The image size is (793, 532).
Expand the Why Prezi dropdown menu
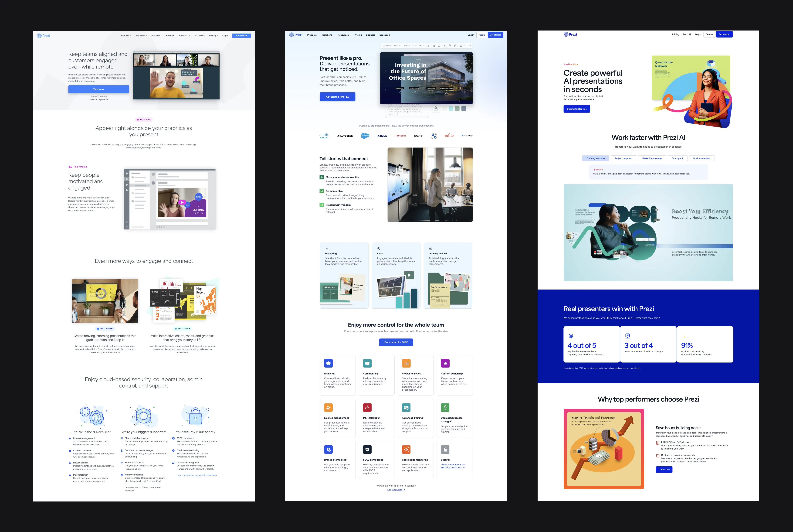point(184,36)
